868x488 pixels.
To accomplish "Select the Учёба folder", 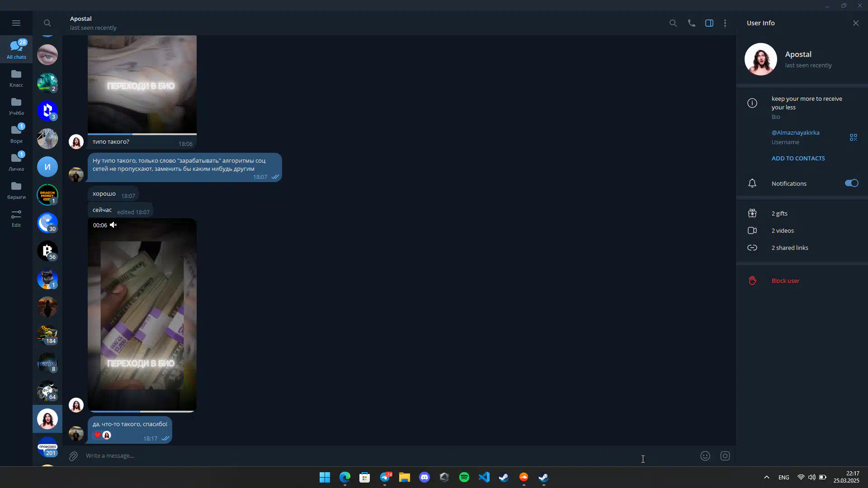I will click(16, 106).
